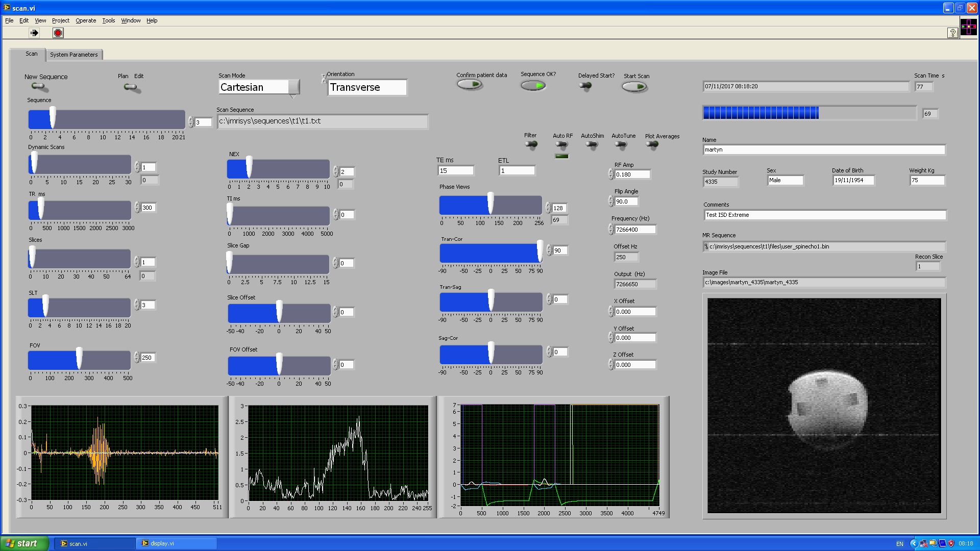This screenshot has height=551, width=980.
Task: Open the context help question-mark icon
Action: click(x=952, y=33)
